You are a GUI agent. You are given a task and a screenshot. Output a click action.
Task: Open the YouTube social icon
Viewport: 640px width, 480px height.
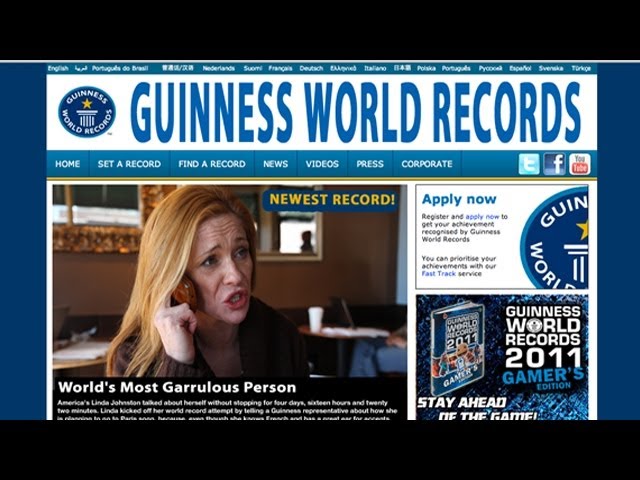point(580,164)
